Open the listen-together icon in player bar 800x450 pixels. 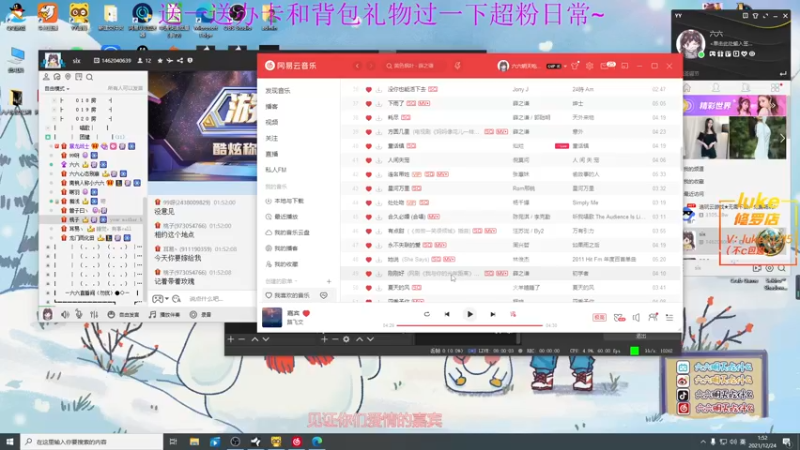(x=653, y=317)
